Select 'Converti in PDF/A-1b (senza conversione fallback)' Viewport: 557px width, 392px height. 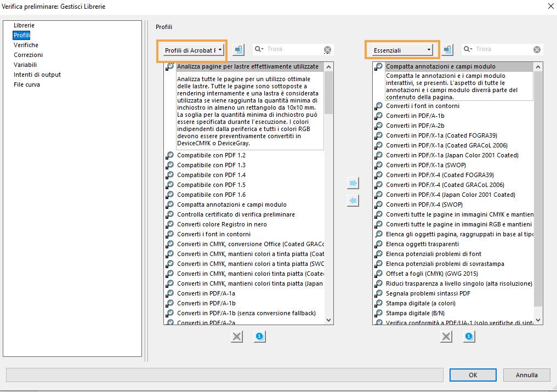(246, 313)
